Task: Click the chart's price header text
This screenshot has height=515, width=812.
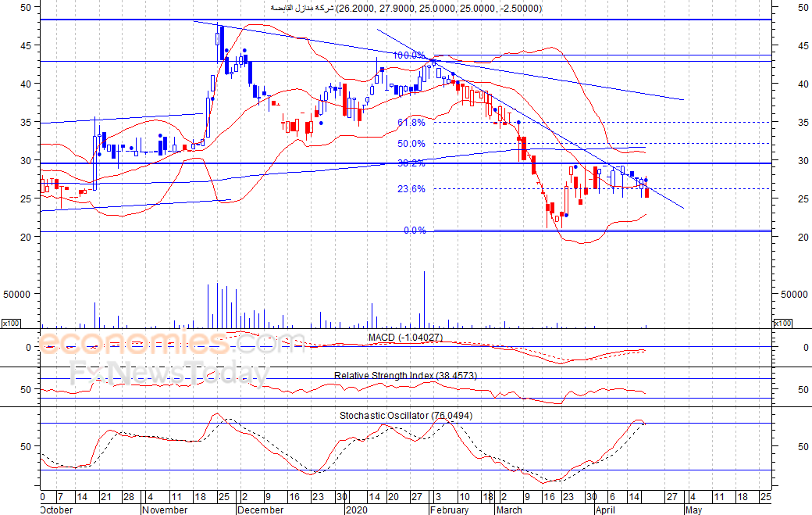Action: 405,9
